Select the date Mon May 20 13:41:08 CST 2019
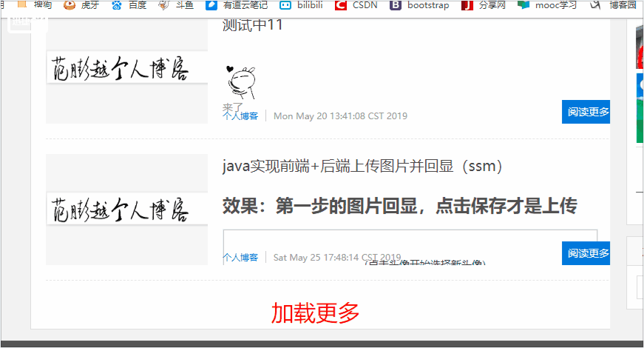 pyautogui.click(x=340, y=116)
